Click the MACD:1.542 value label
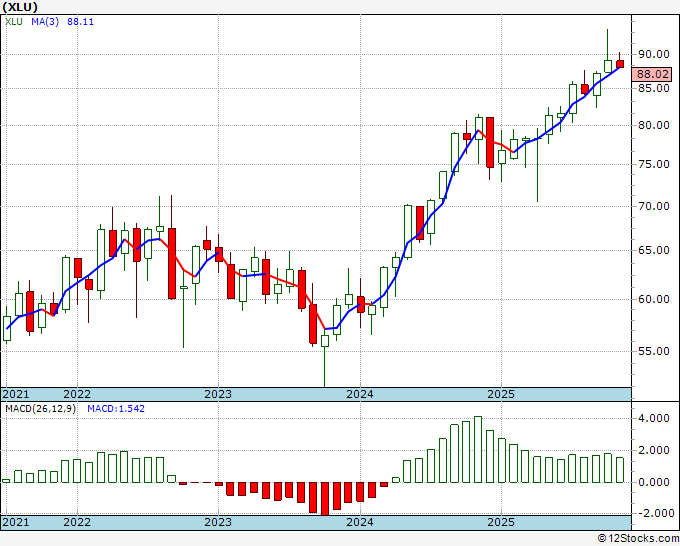Screen dimensions: 680x546 [x=116, y=409]
